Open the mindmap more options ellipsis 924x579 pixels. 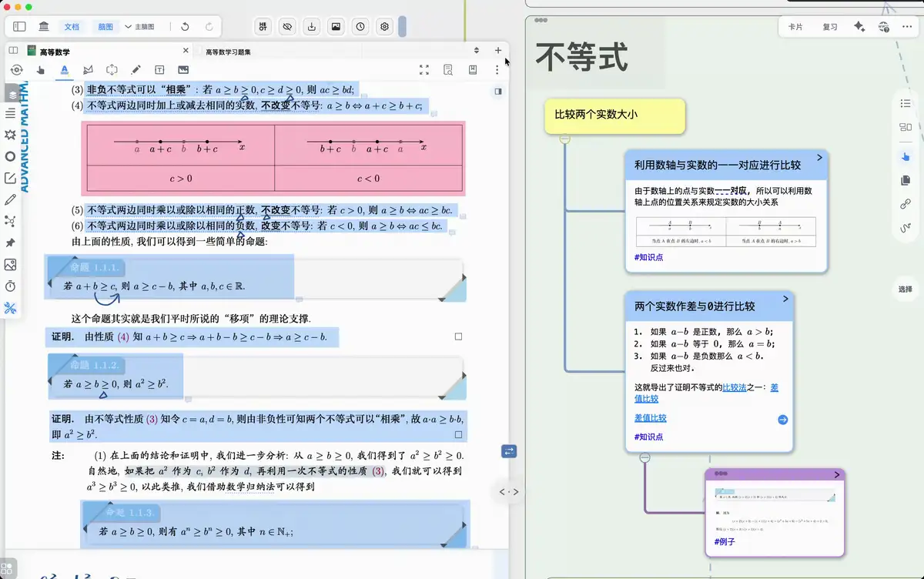908,26
